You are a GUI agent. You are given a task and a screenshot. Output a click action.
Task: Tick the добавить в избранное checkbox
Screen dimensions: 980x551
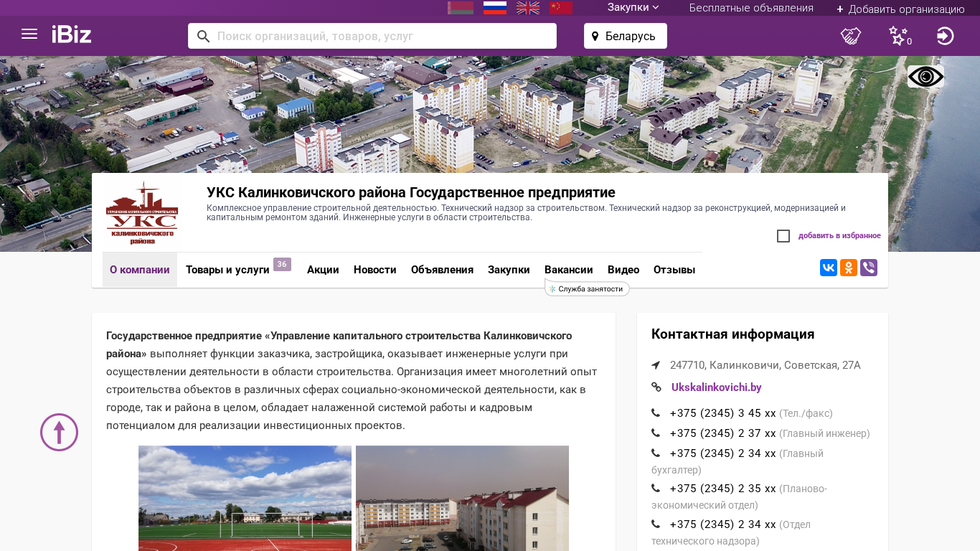tap(783, 236)
